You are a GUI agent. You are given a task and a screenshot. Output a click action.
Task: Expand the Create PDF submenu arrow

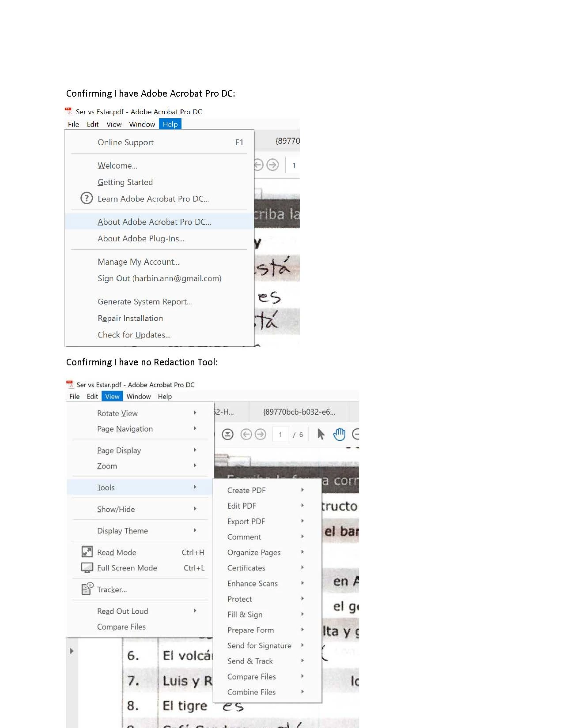tap(302, 489)
